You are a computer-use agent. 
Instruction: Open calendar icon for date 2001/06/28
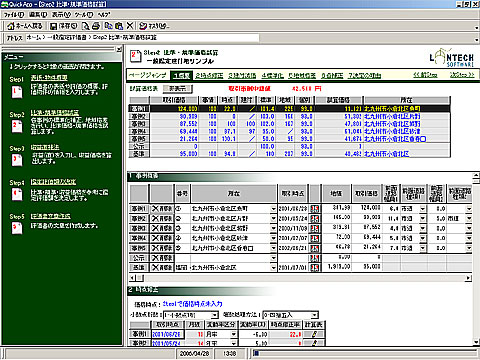coord(315,209)
